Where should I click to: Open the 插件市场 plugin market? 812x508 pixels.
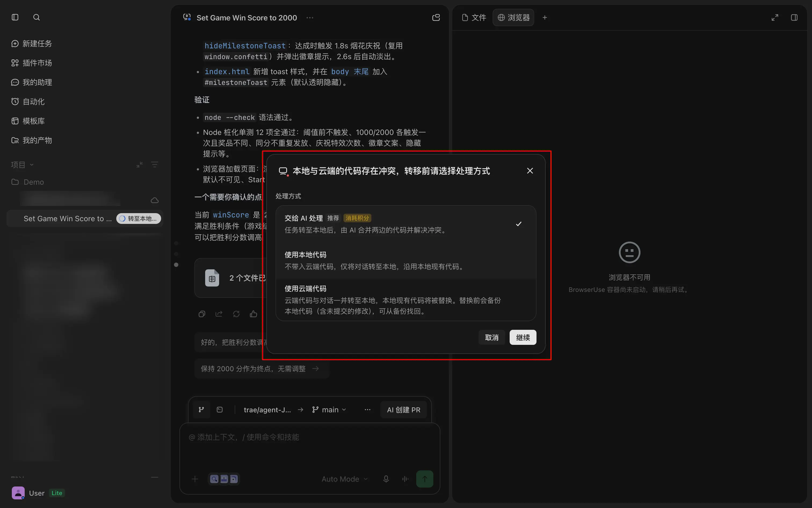click(x=31, y=63)
